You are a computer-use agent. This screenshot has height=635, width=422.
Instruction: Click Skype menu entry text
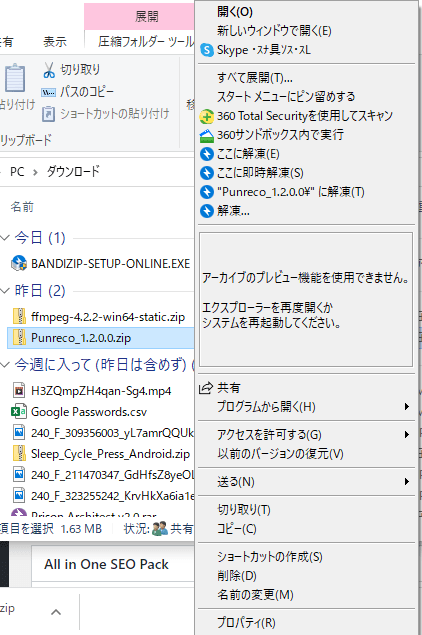[264, 50]
